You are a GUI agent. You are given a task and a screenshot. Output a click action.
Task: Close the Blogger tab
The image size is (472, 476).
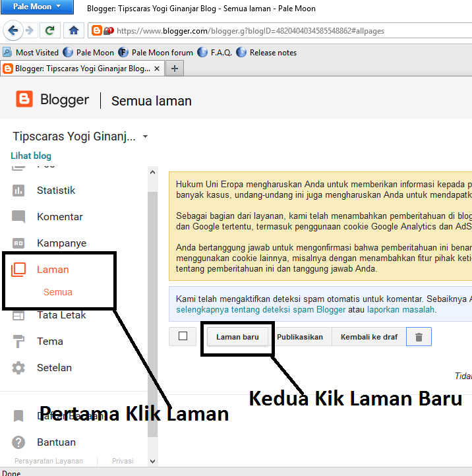pos(157,69)
